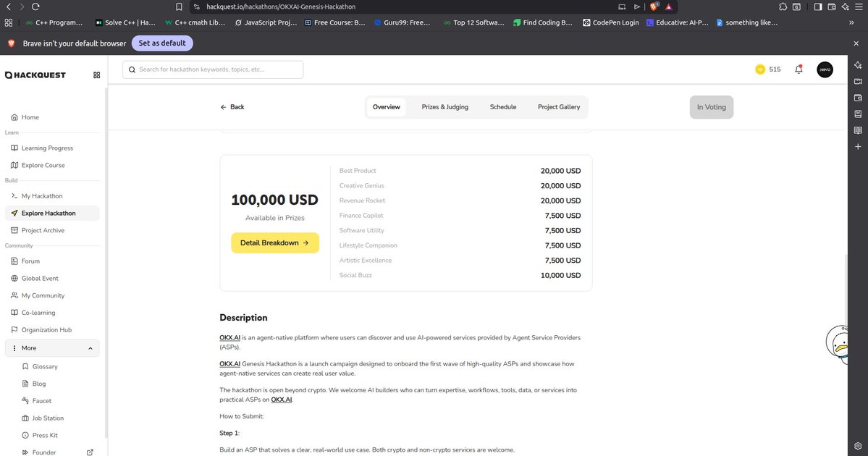Click the first OKX.AI link in Description
868x456 pixels.
pos(229,337)
